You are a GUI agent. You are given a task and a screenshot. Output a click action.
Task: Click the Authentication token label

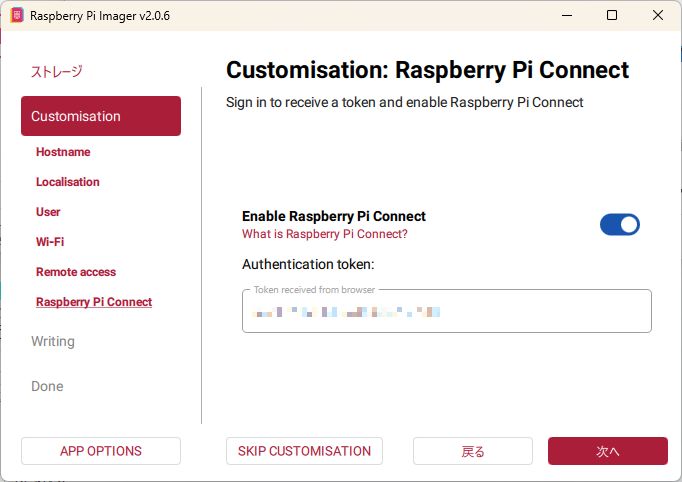(x=308, y=264)
